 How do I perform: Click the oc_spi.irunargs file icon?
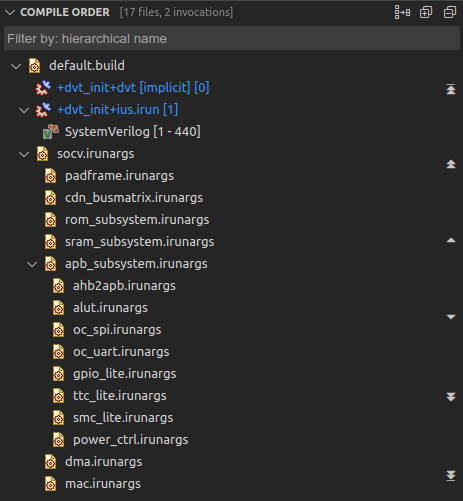coord(58,330)
